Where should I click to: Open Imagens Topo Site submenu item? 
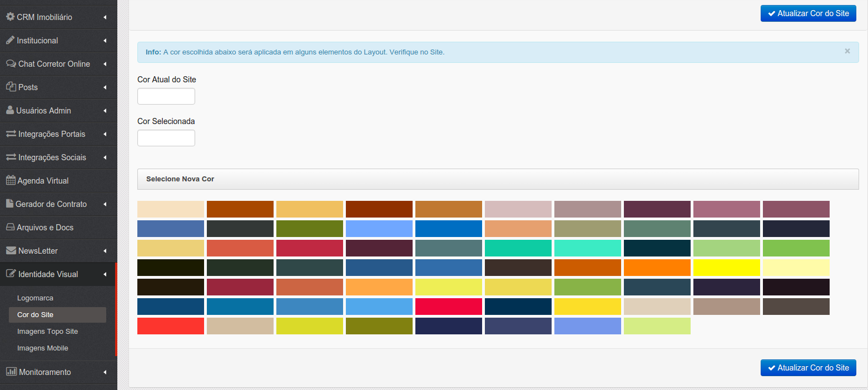point(47,332)
